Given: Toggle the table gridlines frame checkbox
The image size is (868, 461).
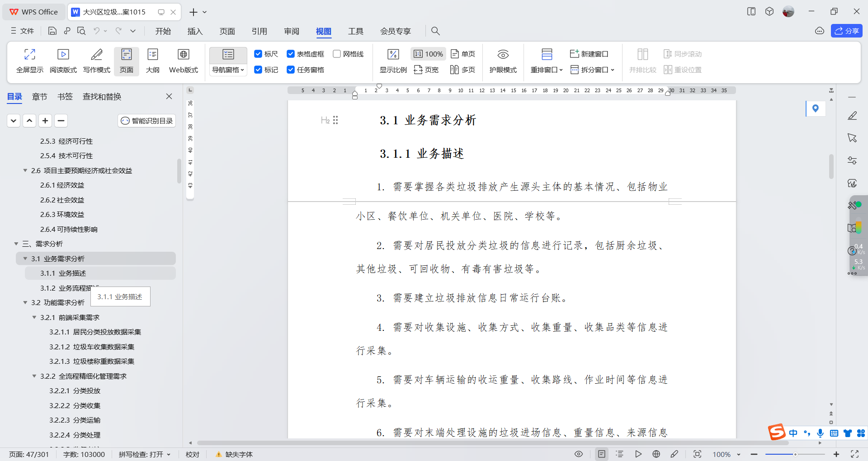Looking at the screenshot, I should coord(306,54).
